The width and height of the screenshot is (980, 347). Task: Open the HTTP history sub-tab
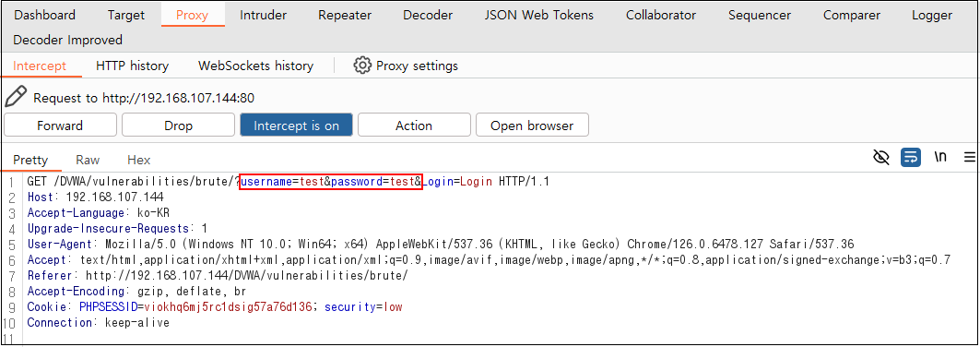(x=133, y=66)
